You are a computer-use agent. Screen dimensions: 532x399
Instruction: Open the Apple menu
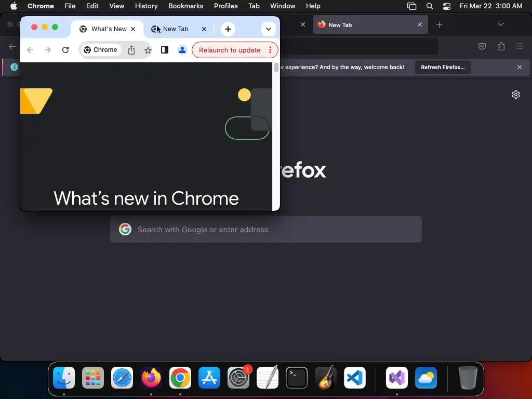point(14,6)
